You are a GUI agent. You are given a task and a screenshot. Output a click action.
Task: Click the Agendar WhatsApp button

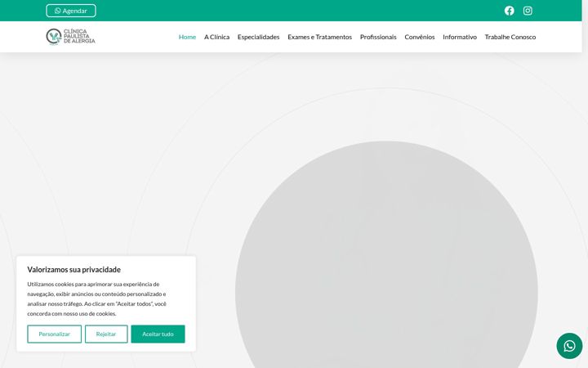(x=71, y=11)
